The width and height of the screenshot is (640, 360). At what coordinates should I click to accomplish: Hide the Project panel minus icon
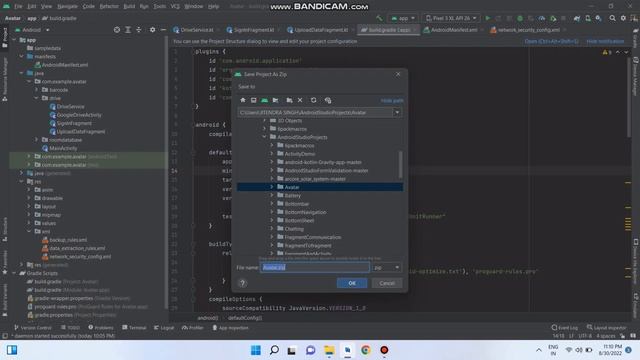pyautogui.click(x=163, y=30)
